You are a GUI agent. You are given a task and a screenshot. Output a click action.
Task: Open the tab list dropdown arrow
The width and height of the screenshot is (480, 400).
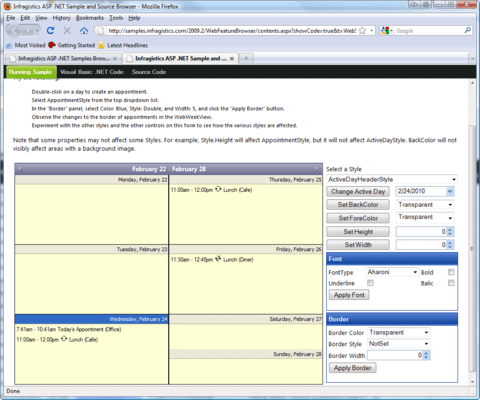(x=472, y=58)
